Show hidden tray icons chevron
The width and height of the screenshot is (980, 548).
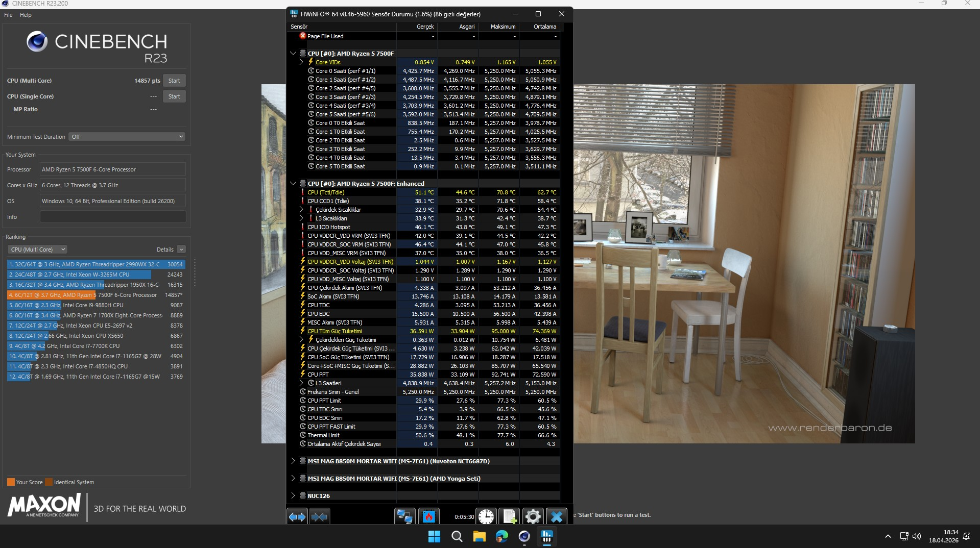pyautogui.click(x=888, y=536)
